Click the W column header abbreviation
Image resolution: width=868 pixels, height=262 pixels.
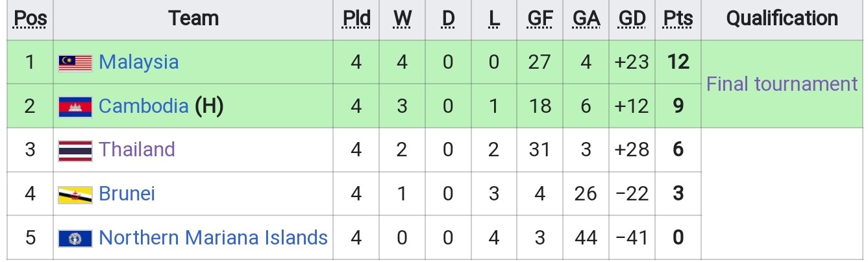403,19
